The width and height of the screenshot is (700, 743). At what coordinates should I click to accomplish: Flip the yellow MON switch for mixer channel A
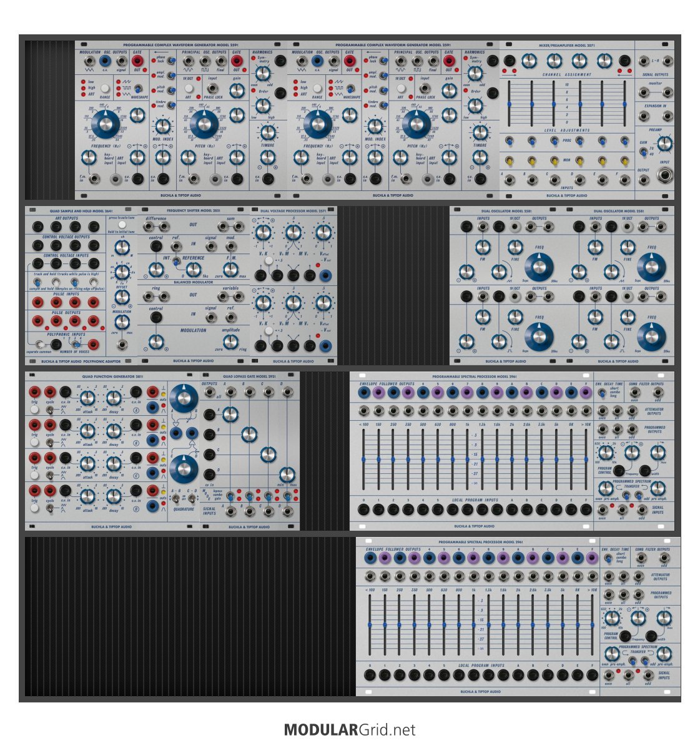[x=510, y=160]
